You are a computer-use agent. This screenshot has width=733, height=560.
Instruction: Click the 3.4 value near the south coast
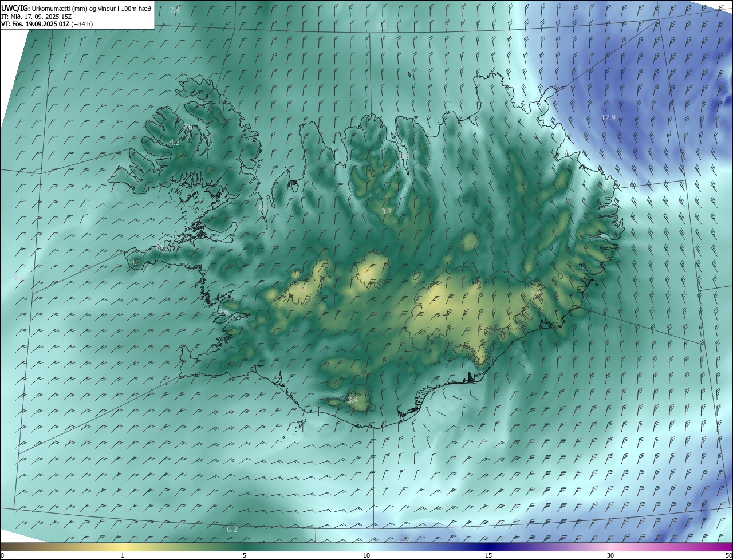pyautogui.click(x=353, y=400)
